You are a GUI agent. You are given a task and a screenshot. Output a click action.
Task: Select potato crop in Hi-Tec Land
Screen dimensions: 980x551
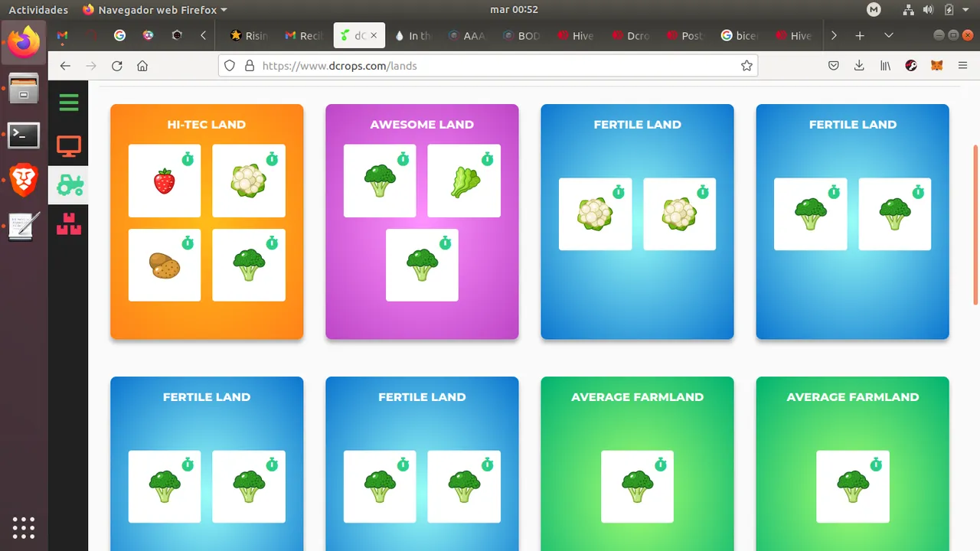[165, 265]
